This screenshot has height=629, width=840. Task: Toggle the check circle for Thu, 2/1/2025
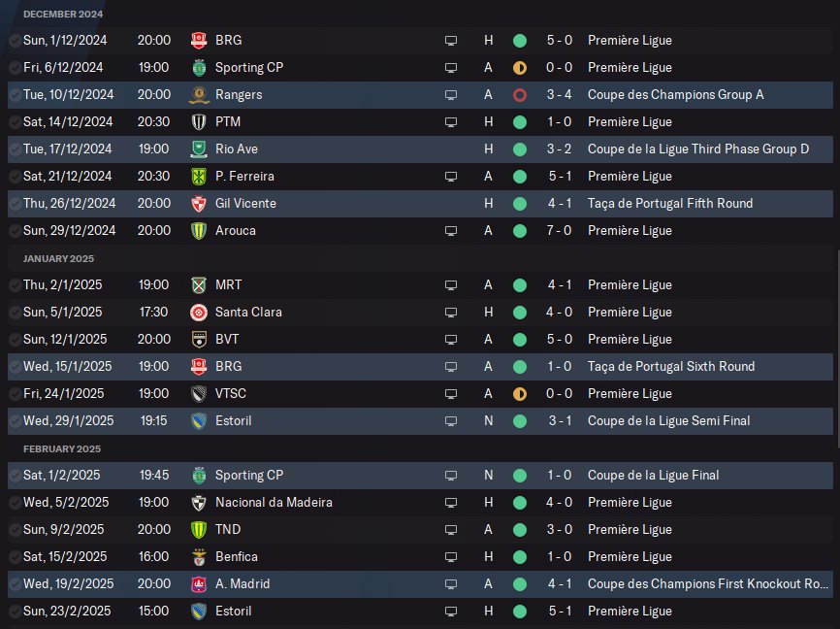[15, 285]
